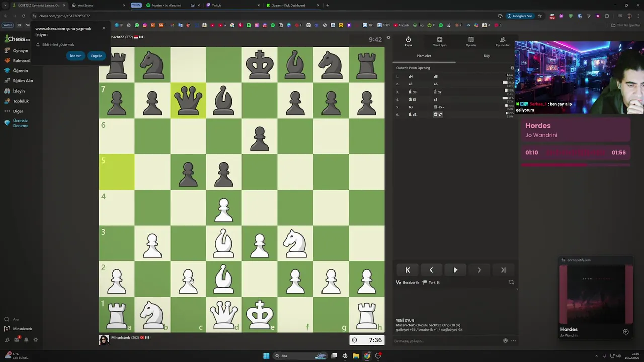The height and width of the screenshot is (362, 644).
Task: Jump to the first move
Action: [408, 270]
